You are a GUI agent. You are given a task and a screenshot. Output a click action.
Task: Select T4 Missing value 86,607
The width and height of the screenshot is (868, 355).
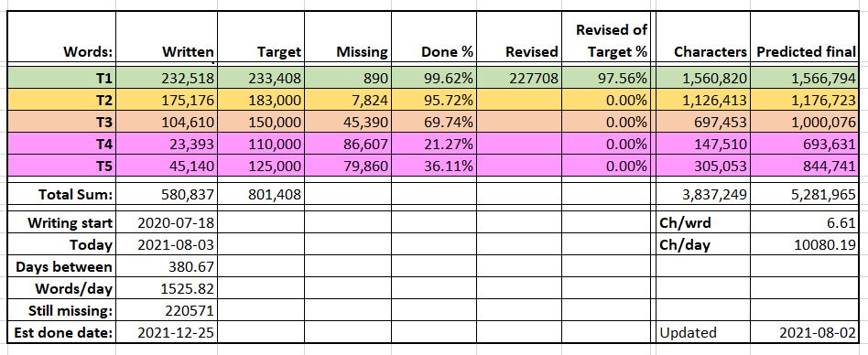(x=347, y=144)
